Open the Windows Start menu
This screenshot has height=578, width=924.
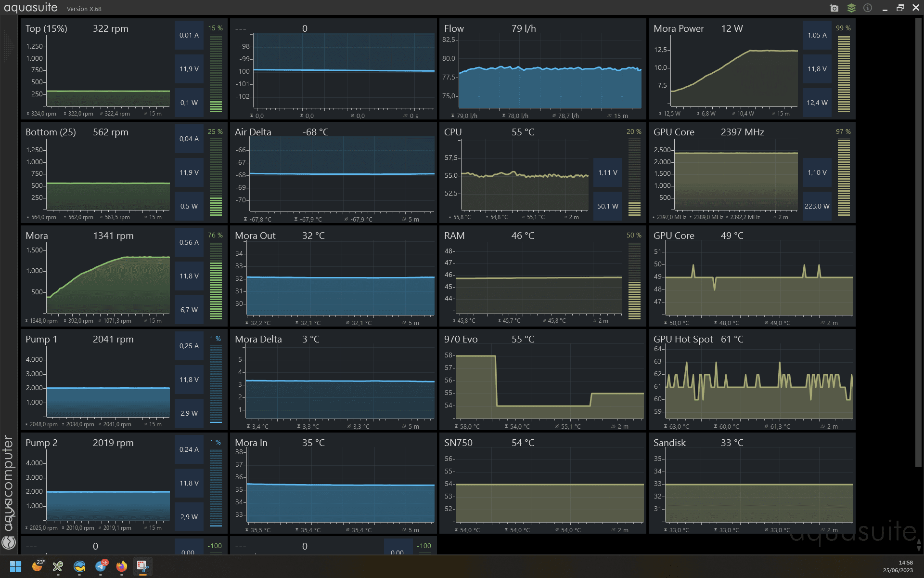point(16,566)
